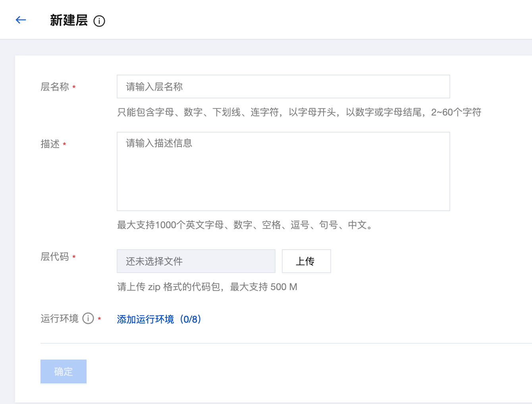Click into the 描述 description textarea
This screenshot has height=404, width=532.
283,171
